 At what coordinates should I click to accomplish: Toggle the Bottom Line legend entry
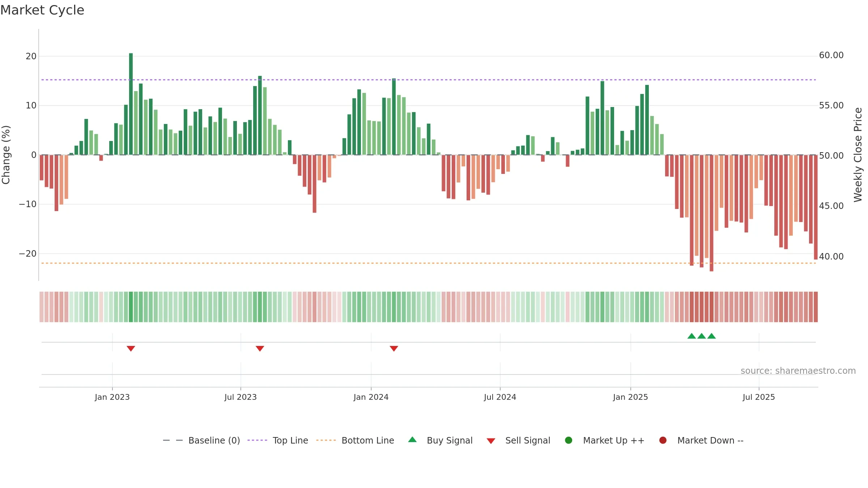pyautogui.click(x=355, y=440)
